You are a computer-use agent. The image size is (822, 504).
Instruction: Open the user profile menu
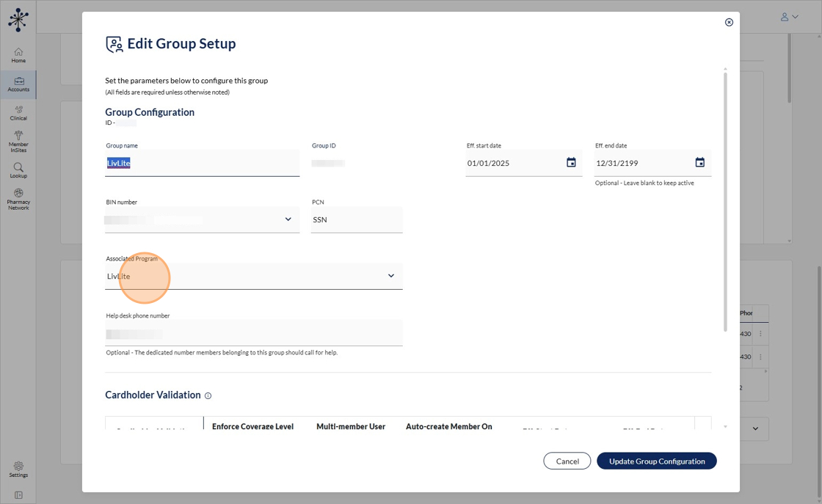coord(789,17)
